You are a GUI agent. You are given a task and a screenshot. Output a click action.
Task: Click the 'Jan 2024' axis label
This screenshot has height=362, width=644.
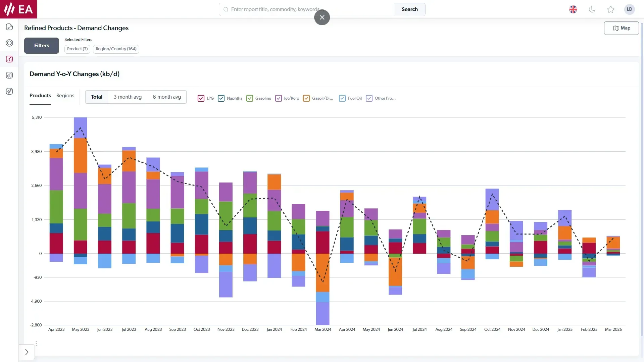click(x=274, y=329)
